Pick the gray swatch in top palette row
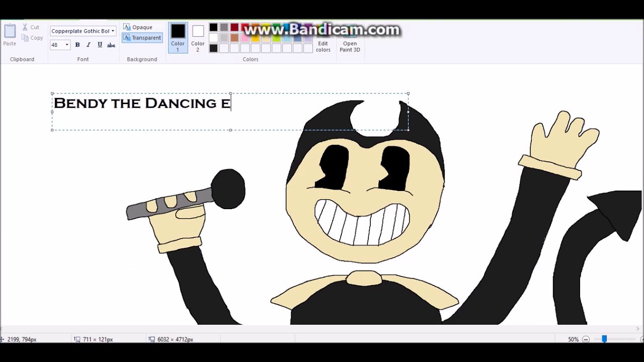Viewport: 644px width, 362px height. pos(224,27)
